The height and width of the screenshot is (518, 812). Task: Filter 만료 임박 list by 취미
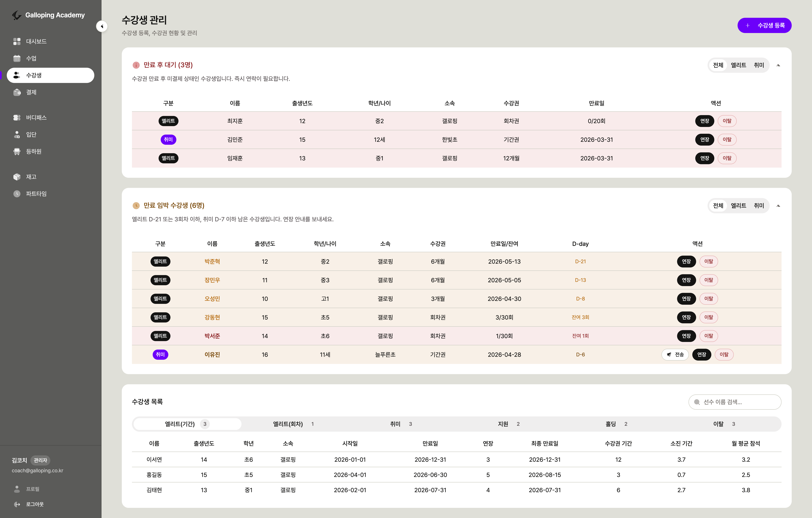point(759,206)
